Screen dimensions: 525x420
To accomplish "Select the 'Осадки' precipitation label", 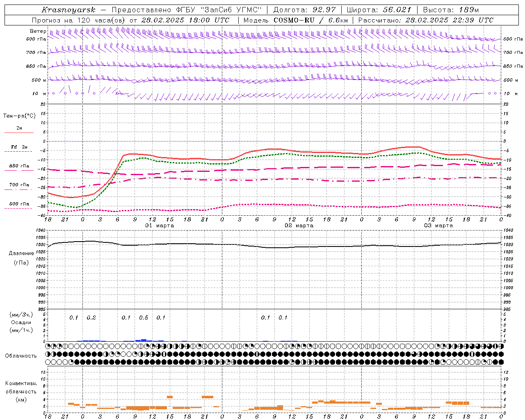I will click(21, 322).
